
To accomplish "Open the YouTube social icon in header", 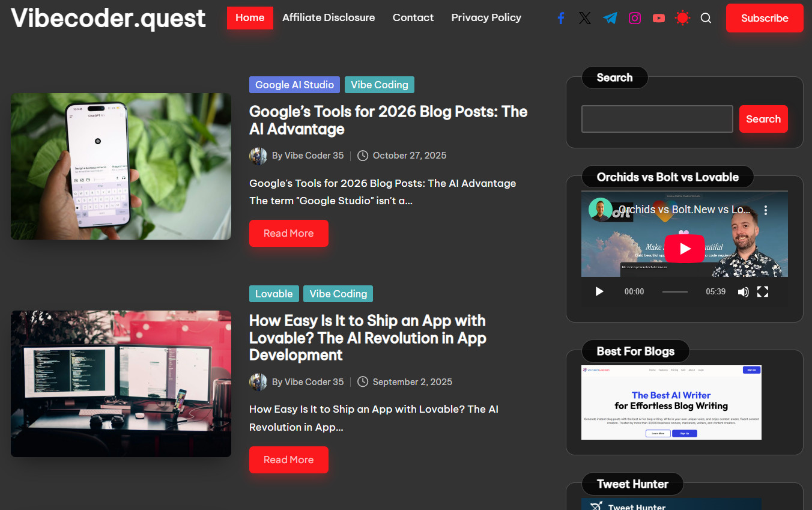I will 659,18.
